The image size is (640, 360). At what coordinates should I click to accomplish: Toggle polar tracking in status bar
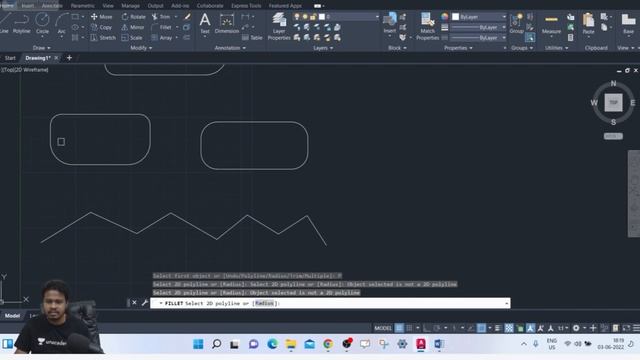click(437, 328)
